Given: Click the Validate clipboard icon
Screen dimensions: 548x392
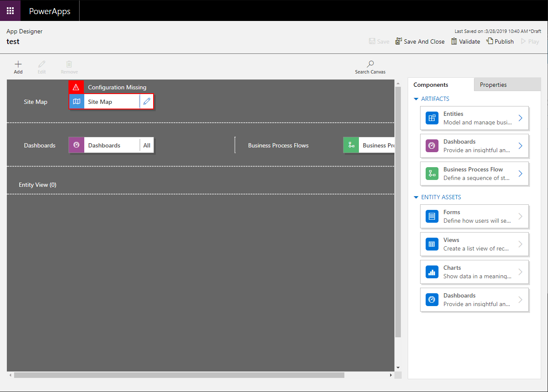Looking at the screenshot, I should pos(454,41).
